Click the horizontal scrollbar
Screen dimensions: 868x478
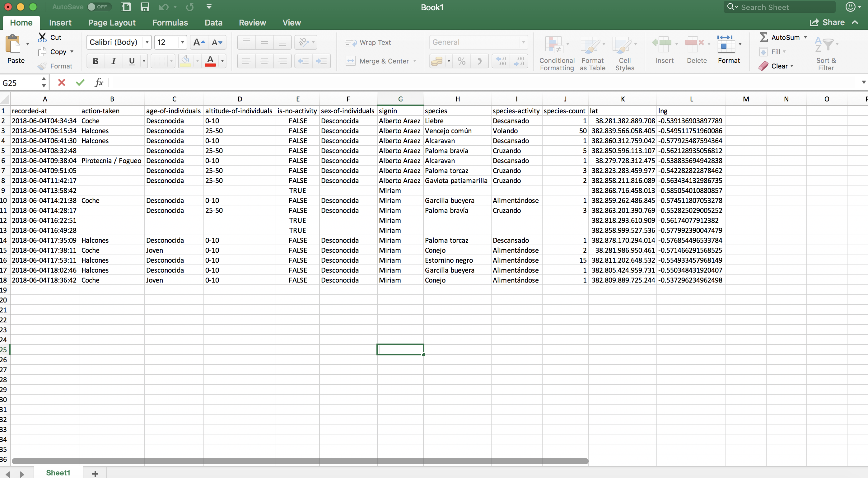point(300,461)
